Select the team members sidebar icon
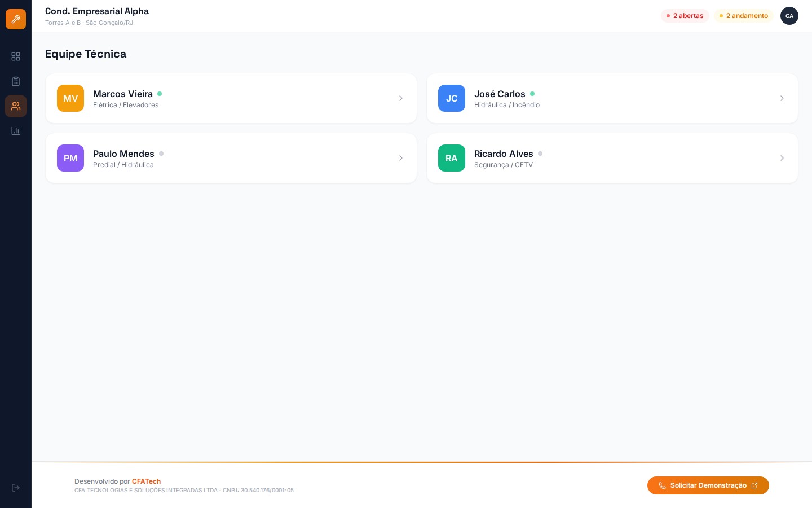Image resolution: width=812 pixels, height=508 pixels. click(x=16, y=106)
